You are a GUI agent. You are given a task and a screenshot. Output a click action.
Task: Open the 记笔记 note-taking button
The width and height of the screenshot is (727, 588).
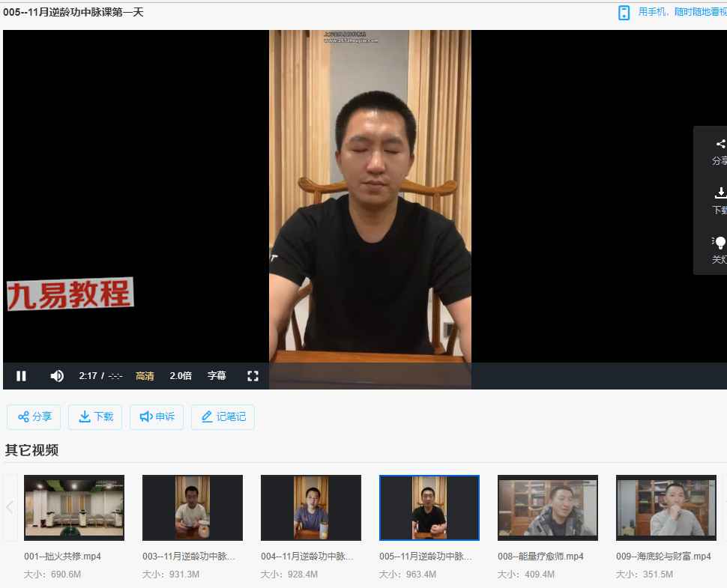(223, 417)
